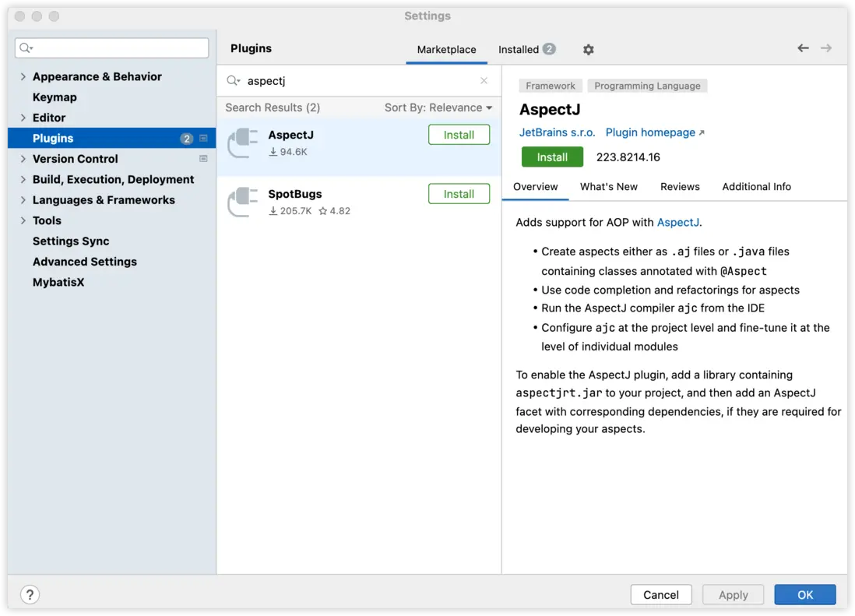This screenshot has width=855, height=616.
Task: Switch to the Marketplace tab
Action: coord(446,50)
